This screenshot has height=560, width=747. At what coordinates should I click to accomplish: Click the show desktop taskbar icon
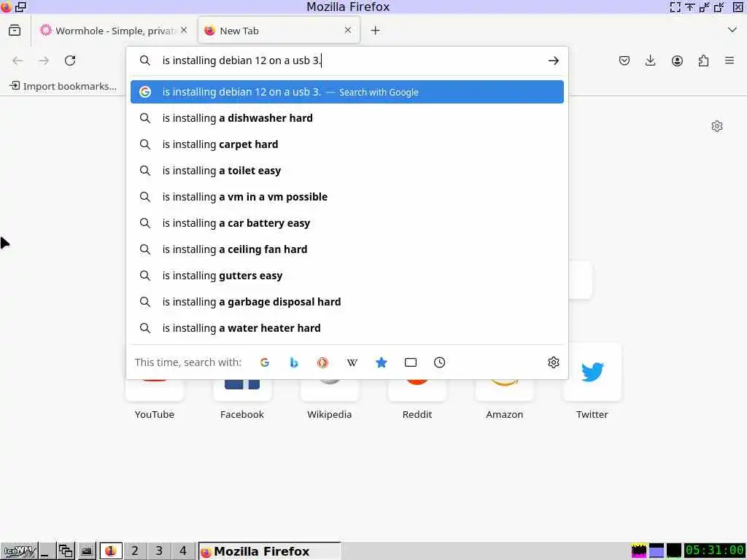46,551
